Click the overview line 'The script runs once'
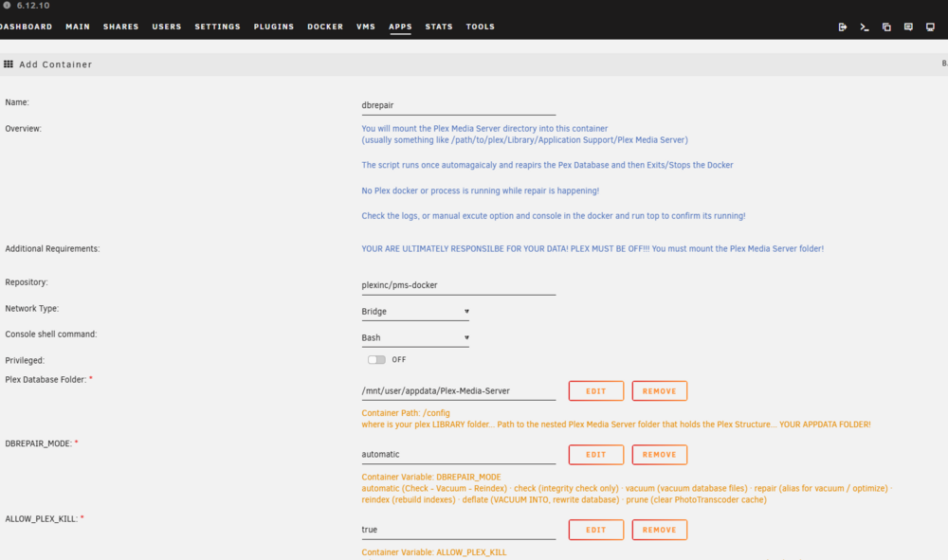The height and width of the screenshot is (560, 948). coord(547,165)
